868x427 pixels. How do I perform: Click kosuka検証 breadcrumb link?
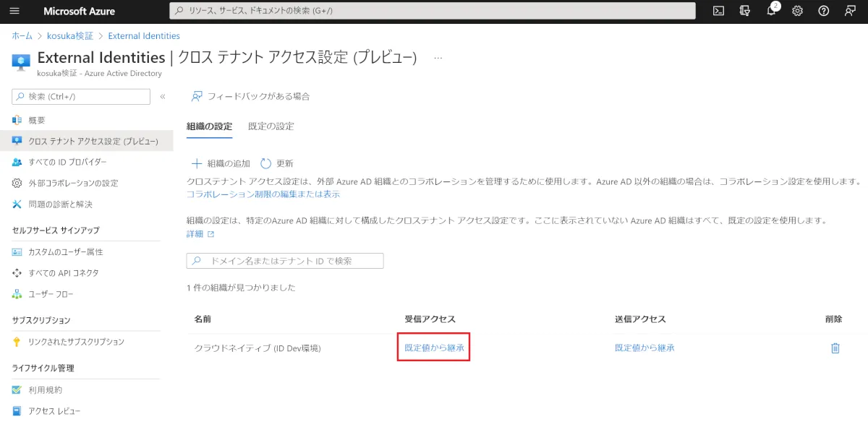pyautogui.click(x=70, y=35)
